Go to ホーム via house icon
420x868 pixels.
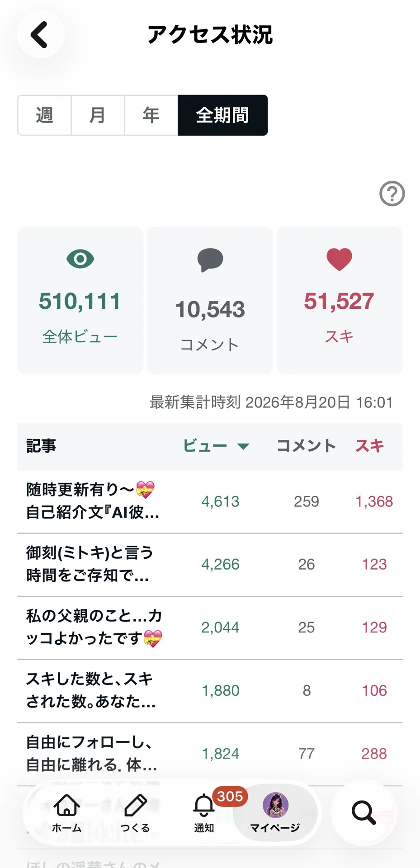67,813
